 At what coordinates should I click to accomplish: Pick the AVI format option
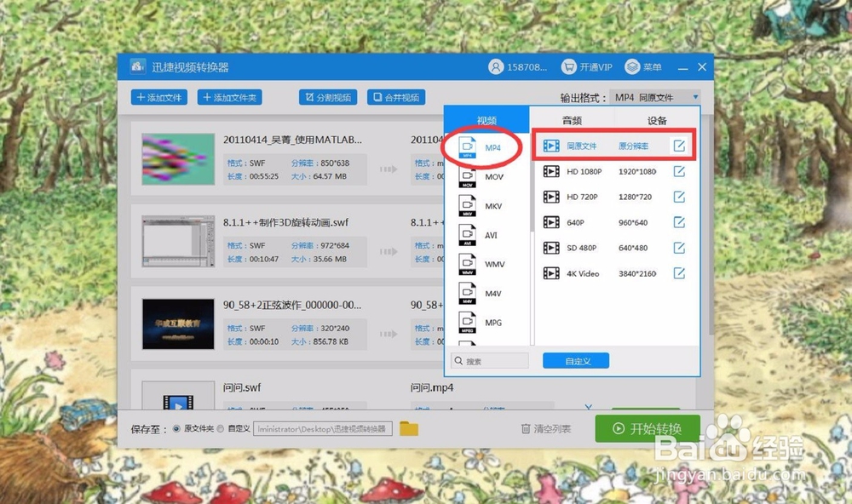pos(486,234)
